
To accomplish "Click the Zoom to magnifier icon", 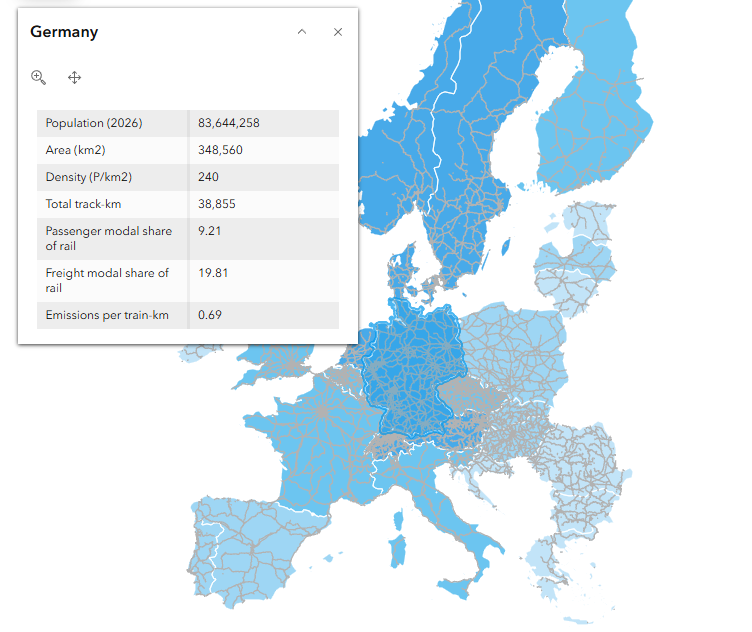I will 39,77.
